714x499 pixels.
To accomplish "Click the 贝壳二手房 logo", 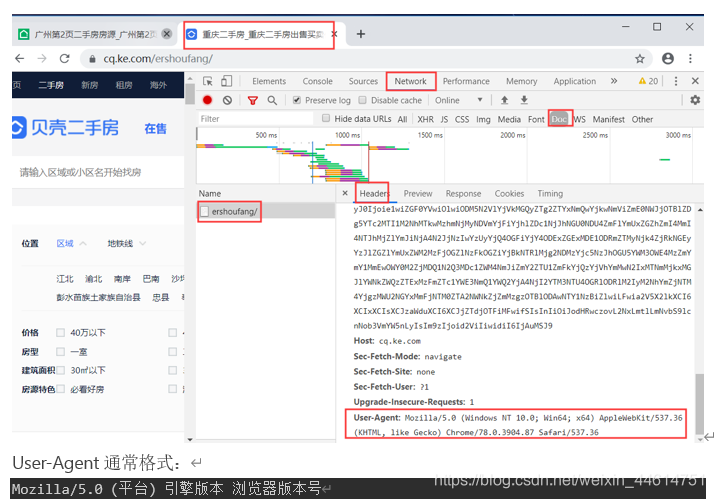I will tap(66, 127).
